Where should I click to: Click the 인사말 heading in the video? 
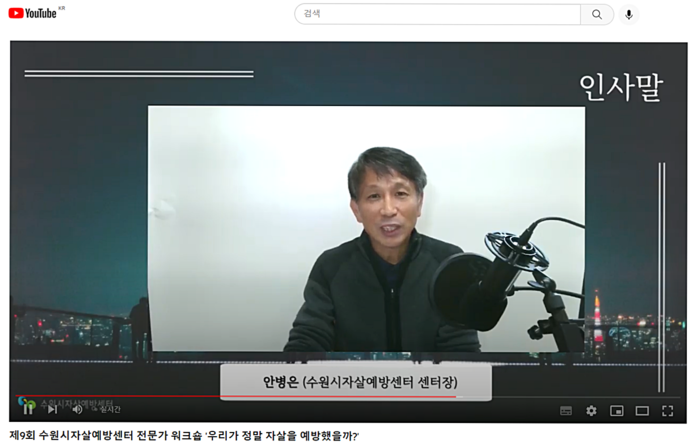(x=620, y=88)
